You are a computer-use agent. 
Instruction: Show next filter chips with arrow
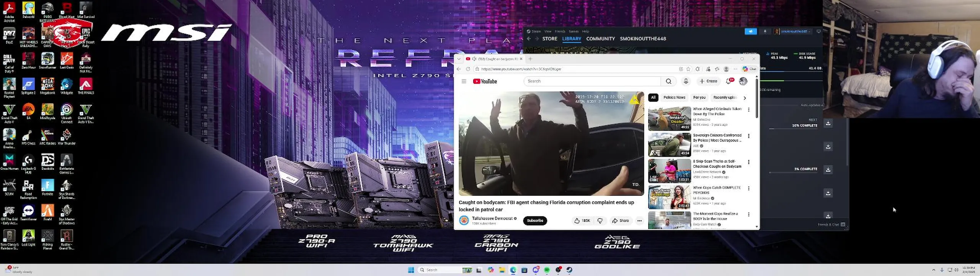tap(745, 98)
